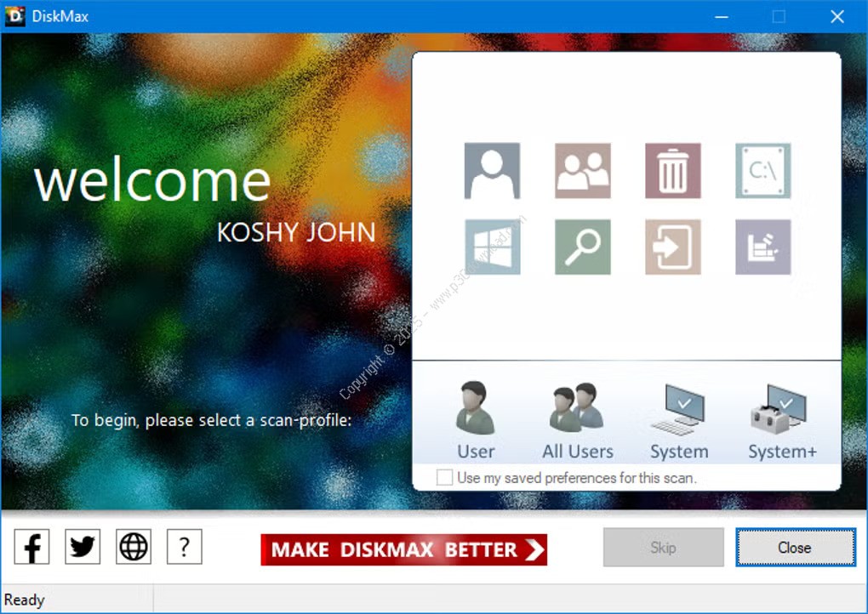Screen dimensions: 868x614
Task: Click the defragment blocks tile
Action: click(x=762, y=247)
